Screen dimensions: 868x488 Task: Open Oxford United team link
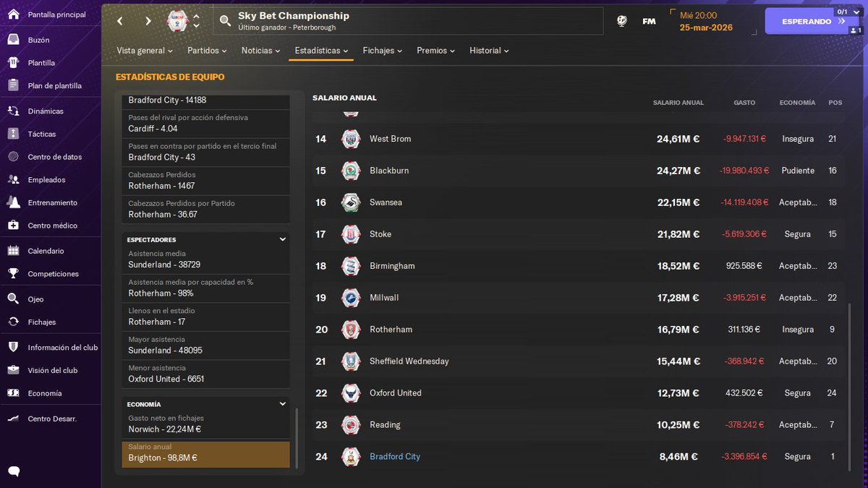396,393
